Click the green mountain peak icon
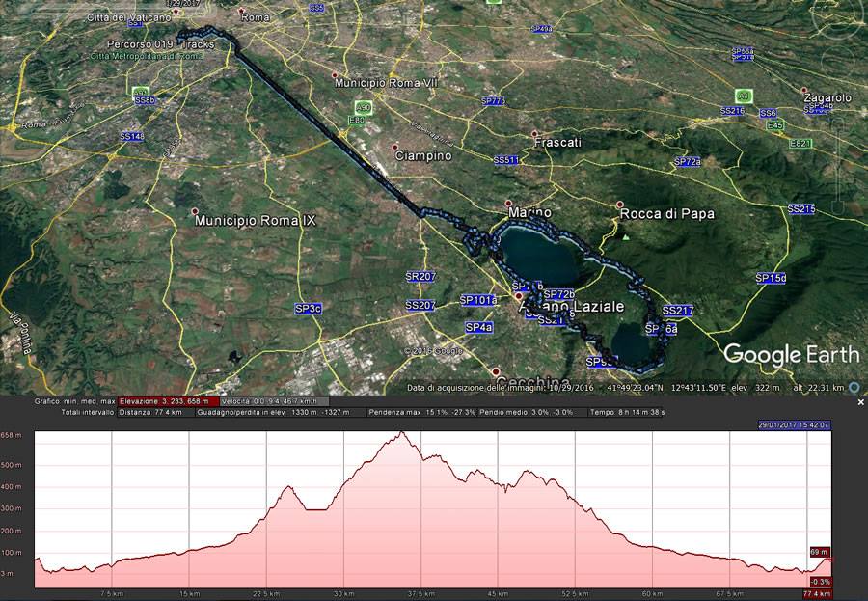The height and width of the screenshot is (601, 868). [x=626, y=236]
